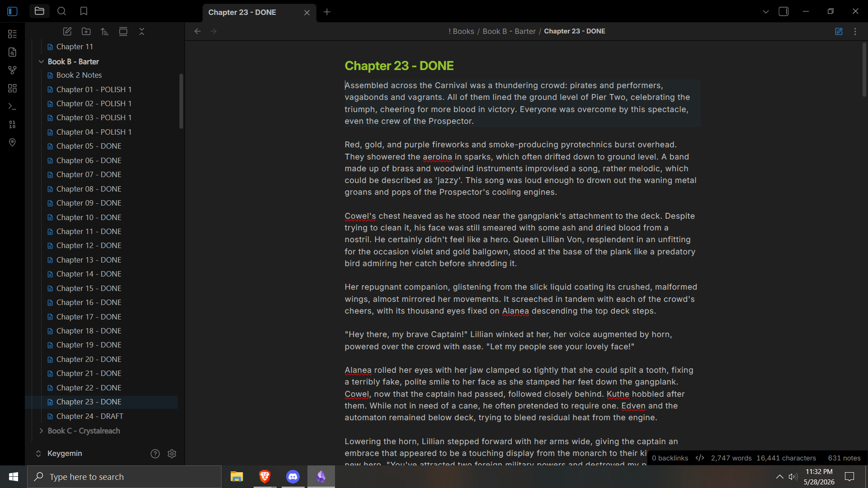Toggle the right sidebar panel
This screenshot has height=488, width=868.
783,12
